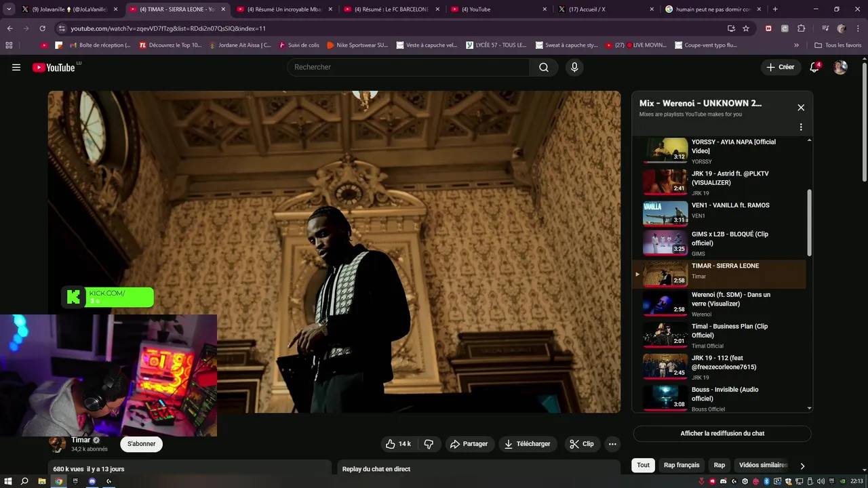This screenshot has width=868, height=488.
Task: Click the S'abonner button
Action: click(x=142, y=444)
